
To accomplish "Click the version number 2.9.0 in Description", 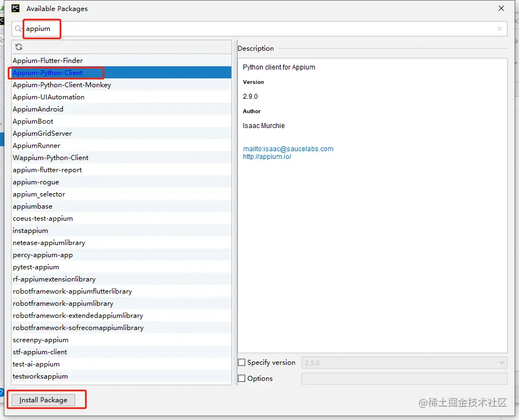I will pos(250,97).
